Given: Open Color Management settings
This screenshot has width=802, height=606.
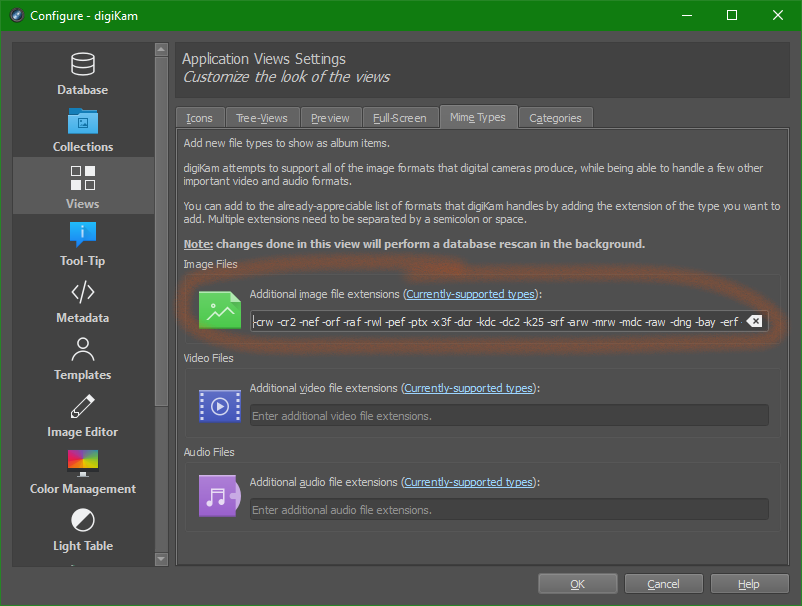Looking at the screenshot, I should click(83, 473).
